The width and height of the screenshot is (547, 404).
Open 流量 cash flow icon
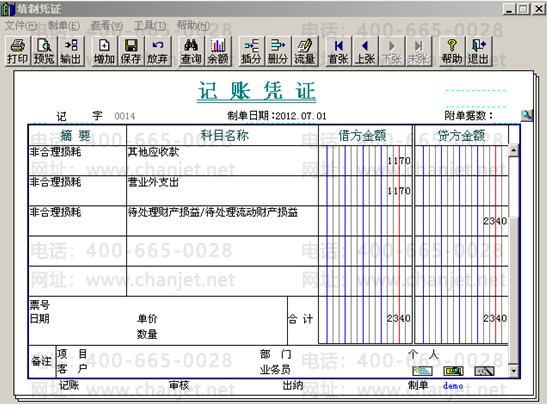(x=305, y=52)
